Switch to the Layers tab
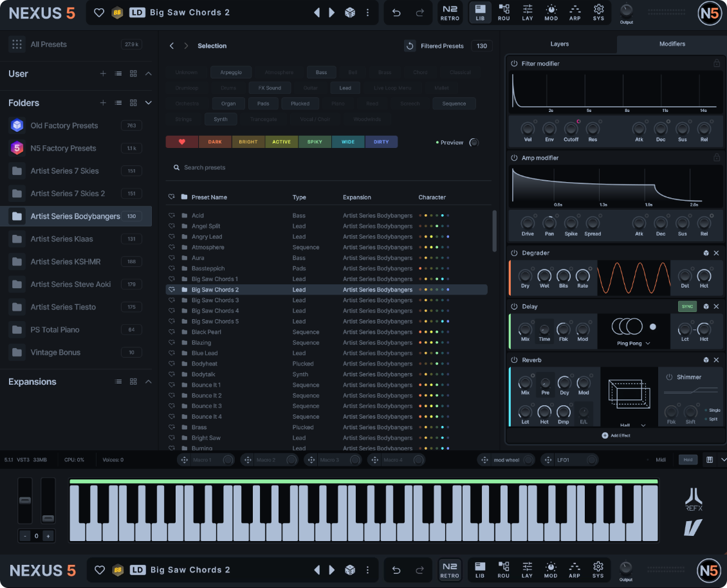The image size is (727, 588). click(560, 44)
